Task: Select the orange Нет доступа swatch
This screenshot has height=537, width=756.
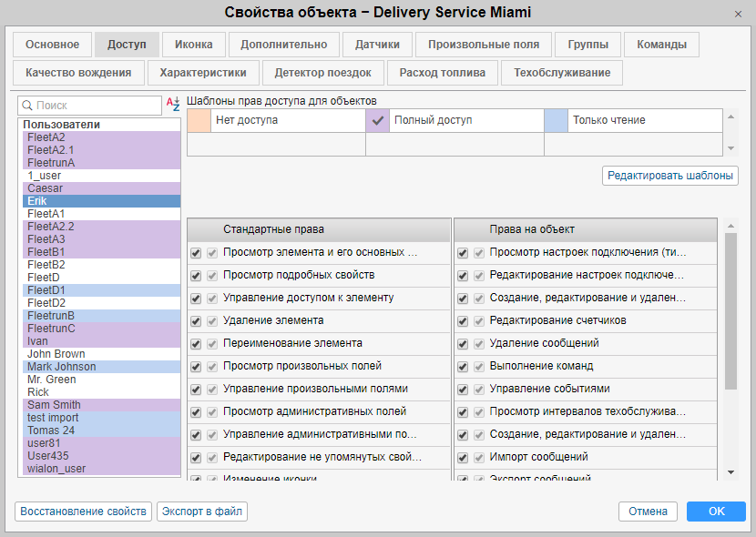Action: pyautogui.click(x=199, y=120)
